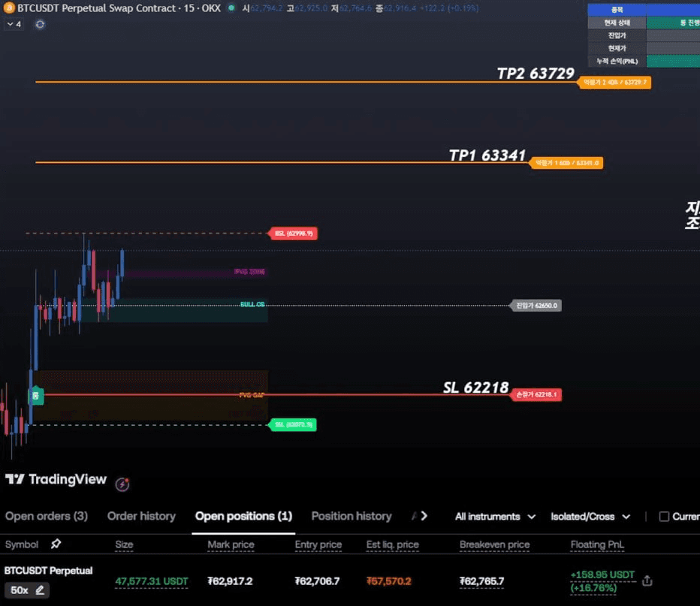Open the Position history tab
The height and width of the screenshot is (606, 700).
pyautogui.click(x=352, y=517)
